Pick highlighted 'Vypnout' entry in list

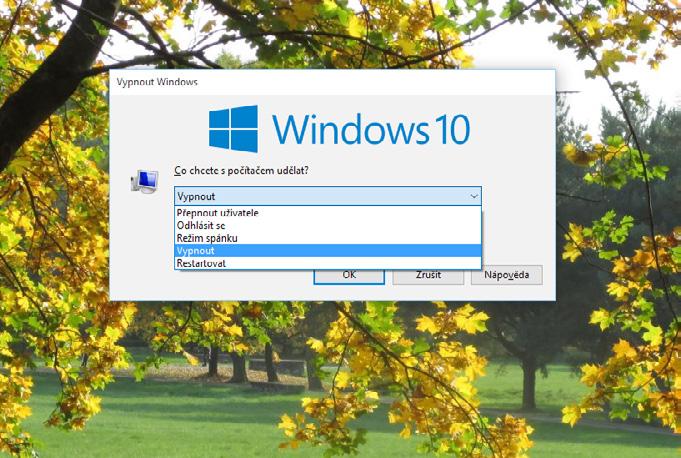click(x=328, y=250)
